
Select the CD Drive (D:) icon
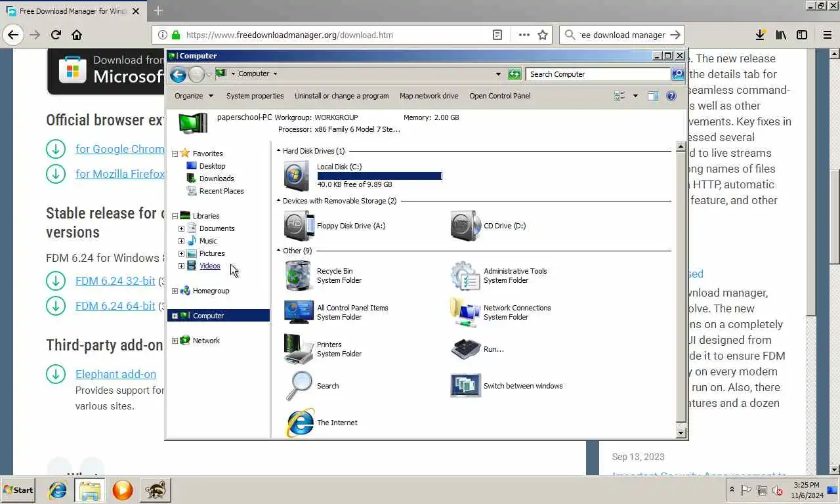465,226
